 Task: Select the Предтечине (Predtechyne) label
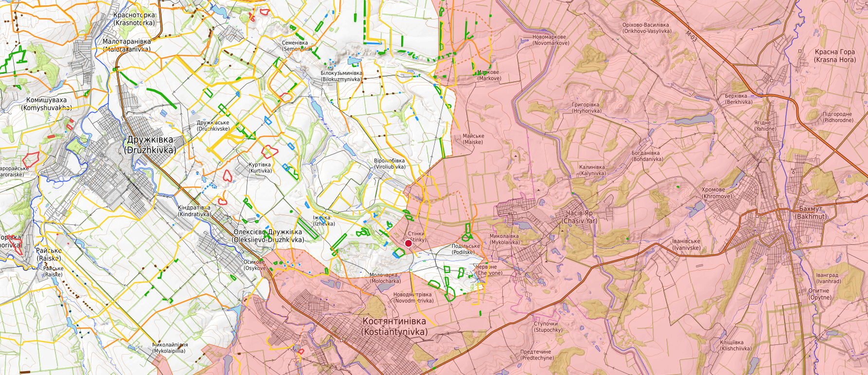point(537,355)
